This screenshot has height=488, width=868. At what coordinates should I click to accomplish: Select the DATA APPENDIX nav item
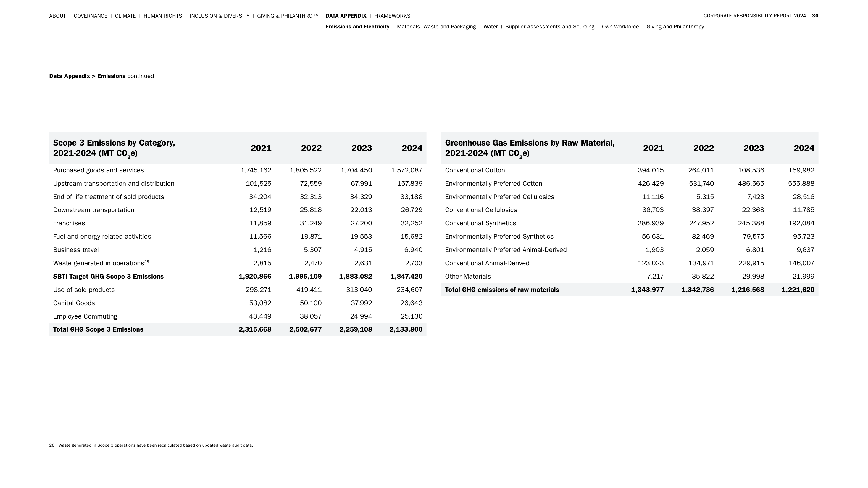[346, 16]
